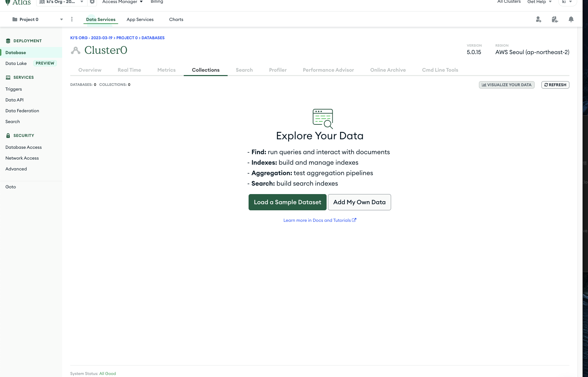Open Search under Services in sidebar

point(12,121)
